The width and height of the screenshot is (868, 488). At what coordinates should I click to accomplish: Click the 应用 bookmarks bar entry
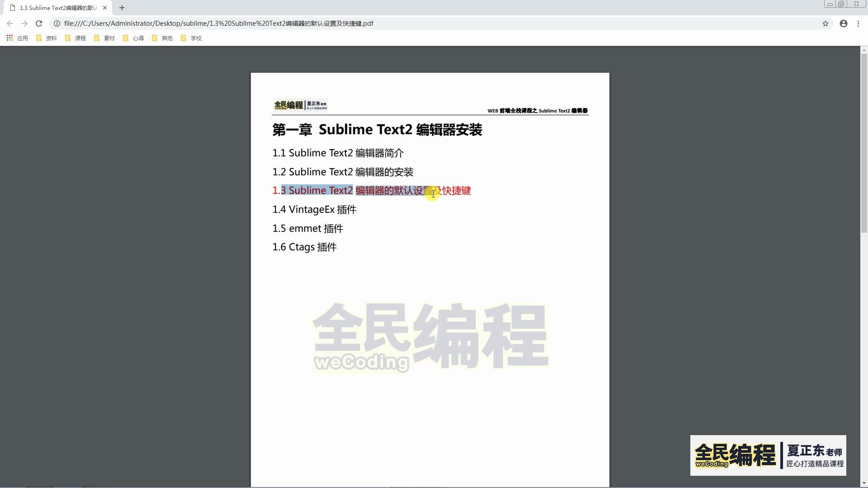point(22,38)
